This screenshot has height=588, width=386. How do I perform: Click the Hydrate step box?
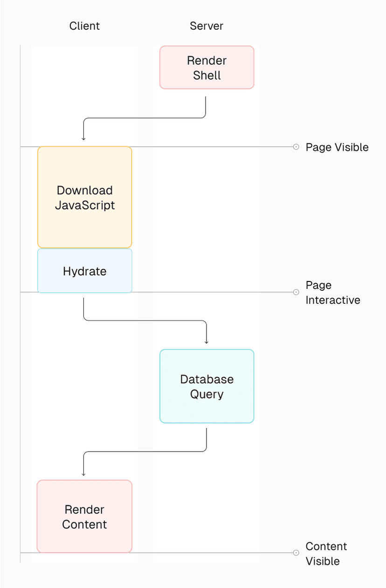[84, 271]
